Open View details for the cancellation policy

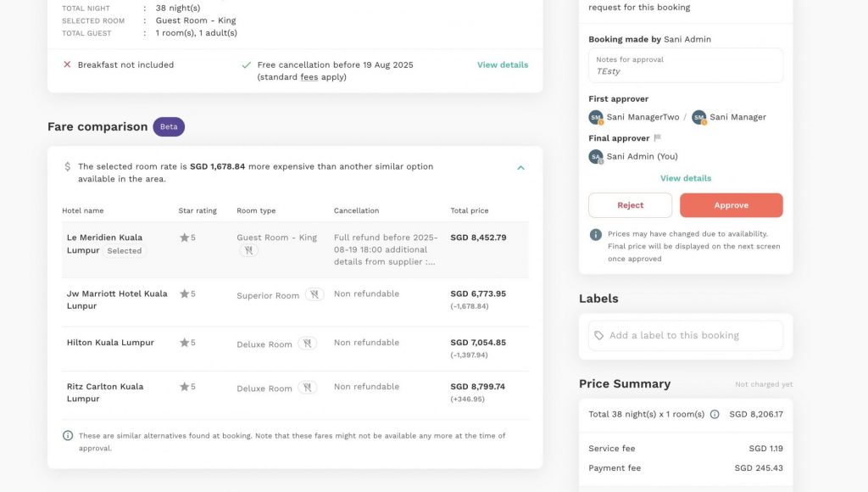coord(503,64)
